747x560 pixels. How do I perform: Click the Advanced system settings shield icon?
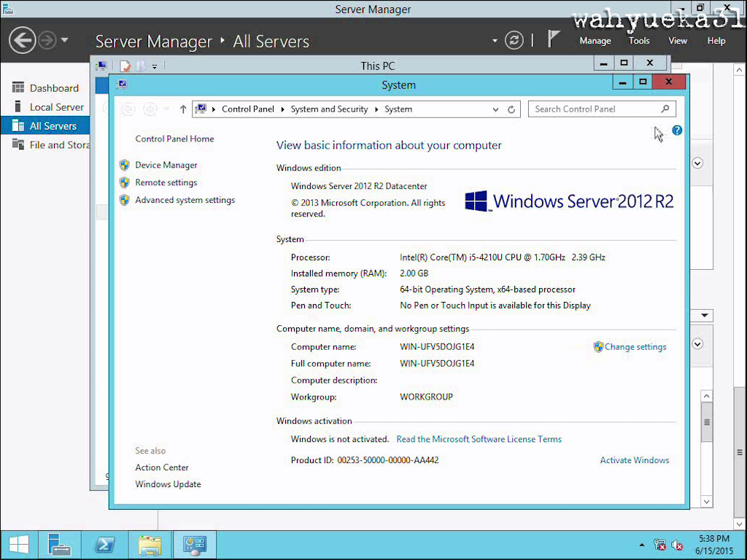124,200
